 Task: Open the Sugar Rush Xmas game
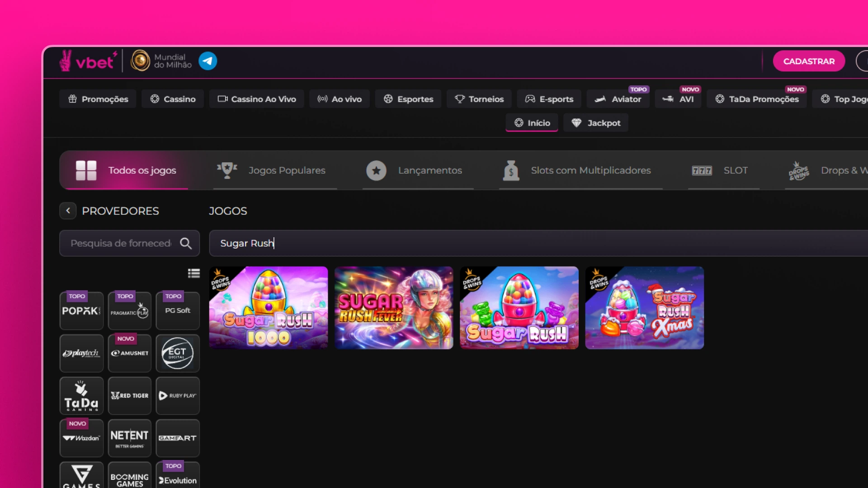[644, 308]
